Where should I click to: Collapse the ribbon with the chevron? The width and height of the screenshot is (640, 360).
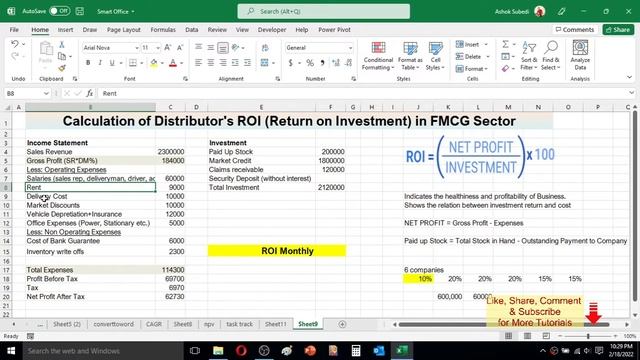[629, 77]
